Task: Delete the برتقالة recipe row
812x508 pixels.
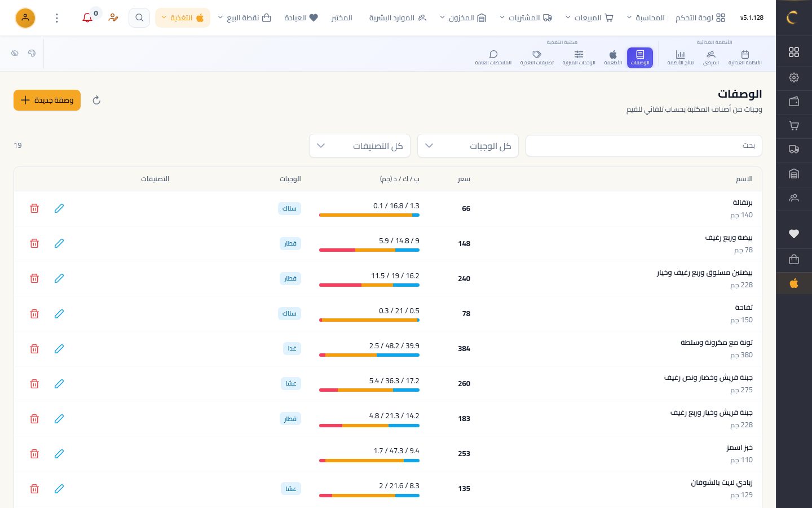Action: (x=34, y=208)
